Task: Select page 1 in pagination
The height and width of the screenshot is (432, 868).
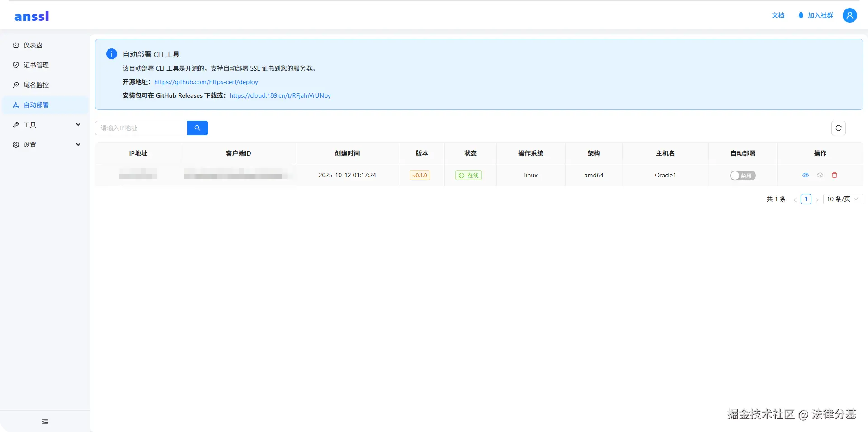Action: tap(806, 199)
